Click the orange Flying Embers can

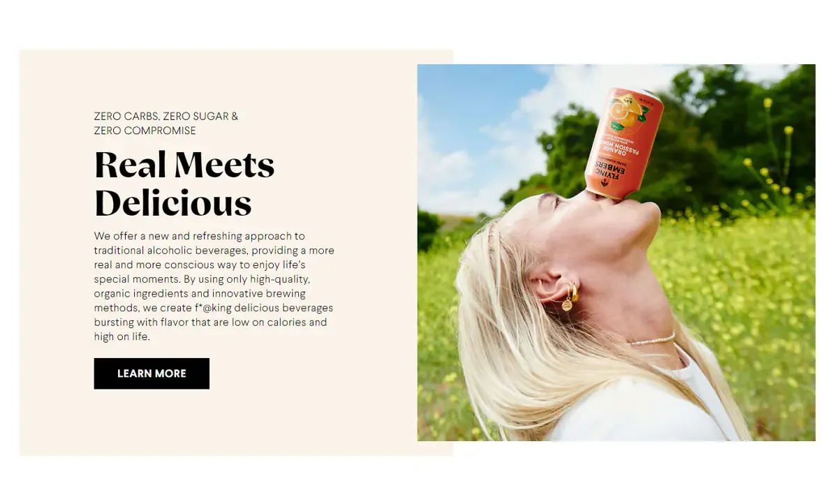(x=624, y=144)
